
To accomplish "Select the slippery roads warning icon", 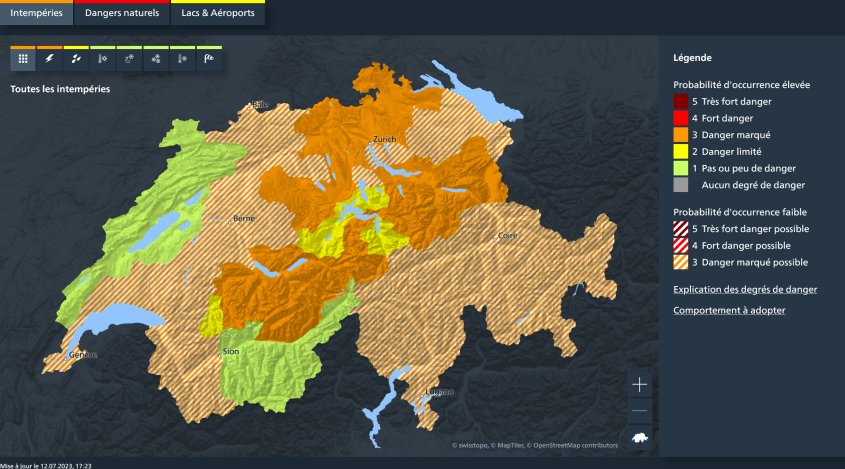I will point(129,59).
